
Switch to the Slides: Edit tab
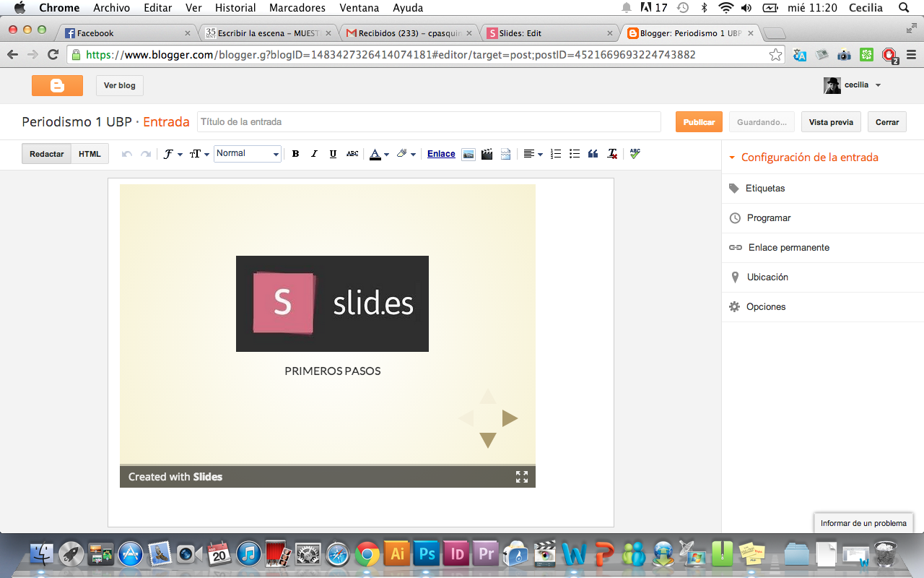tap(549, 33)
